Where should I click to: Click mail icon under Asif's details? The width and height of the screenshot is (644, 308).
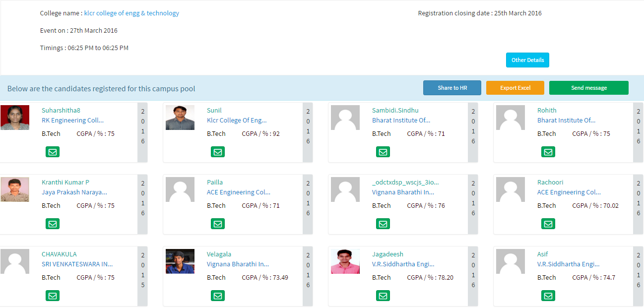[x=548, y=296]
